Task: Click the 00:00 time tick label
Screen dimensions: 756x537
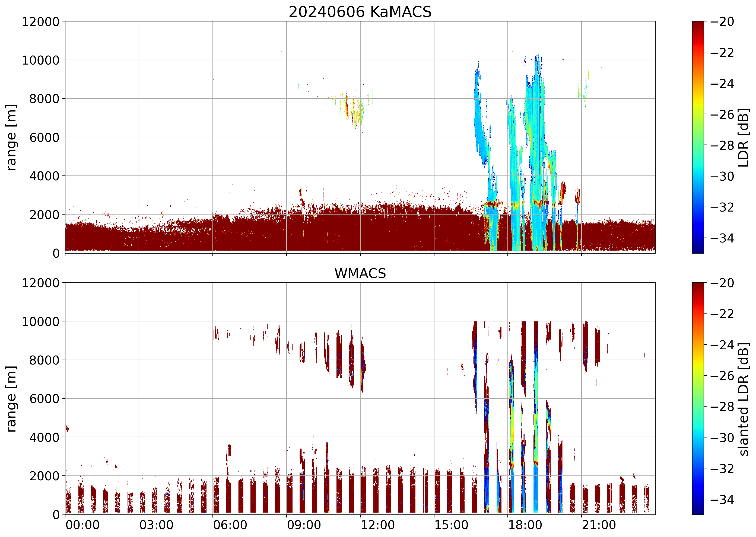Action: click(82, 525)
